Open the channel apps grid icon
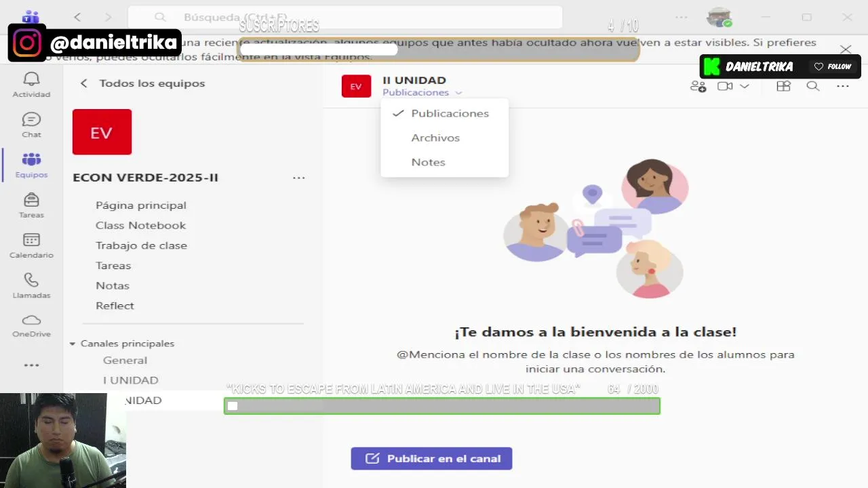This screenshot has width=868, height=488. coord(783,86)
